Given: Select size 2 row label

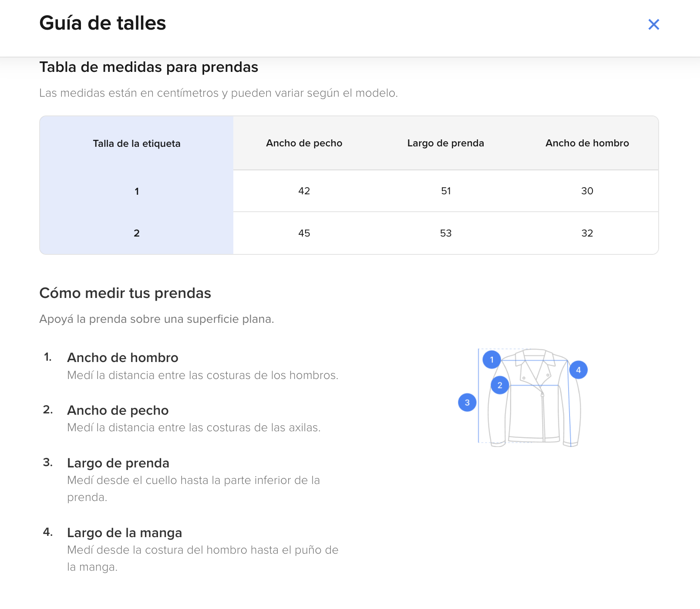Looking at the screenshot, I should (136, 233).
